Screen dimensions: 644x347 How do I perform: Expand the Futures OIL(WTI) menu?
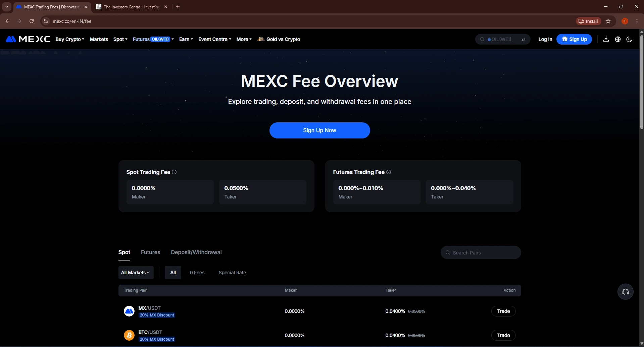[153, 39]
